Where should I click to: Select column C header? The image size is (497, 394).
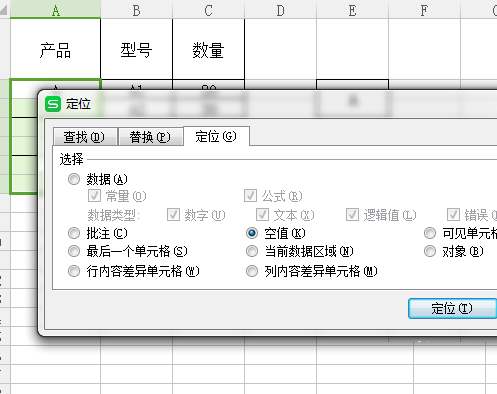[208, 9]
